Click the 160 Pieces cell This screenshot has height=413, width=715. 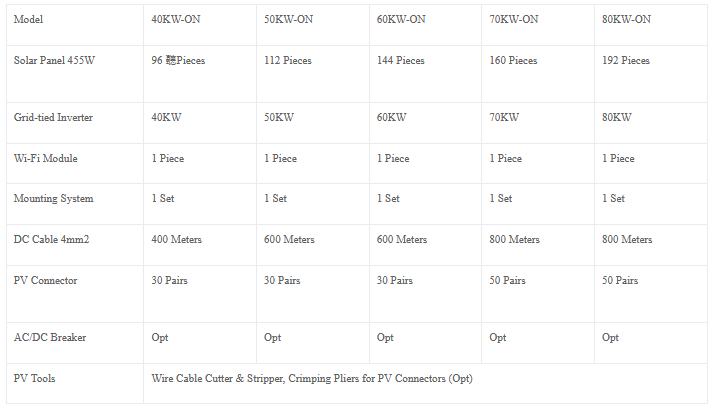[x=513, y=61]
